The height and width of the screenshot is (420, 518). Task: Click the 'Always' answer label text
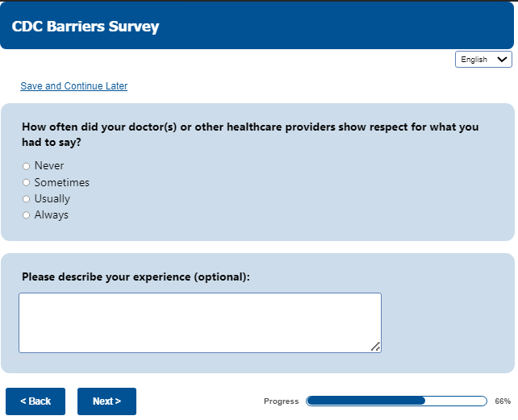(52, 215)
